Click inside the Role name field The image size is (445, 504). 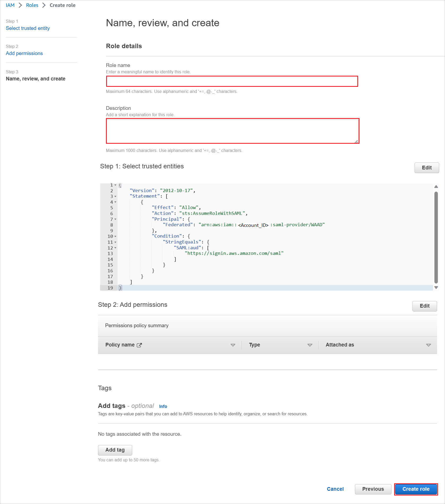tap(232, 81)
